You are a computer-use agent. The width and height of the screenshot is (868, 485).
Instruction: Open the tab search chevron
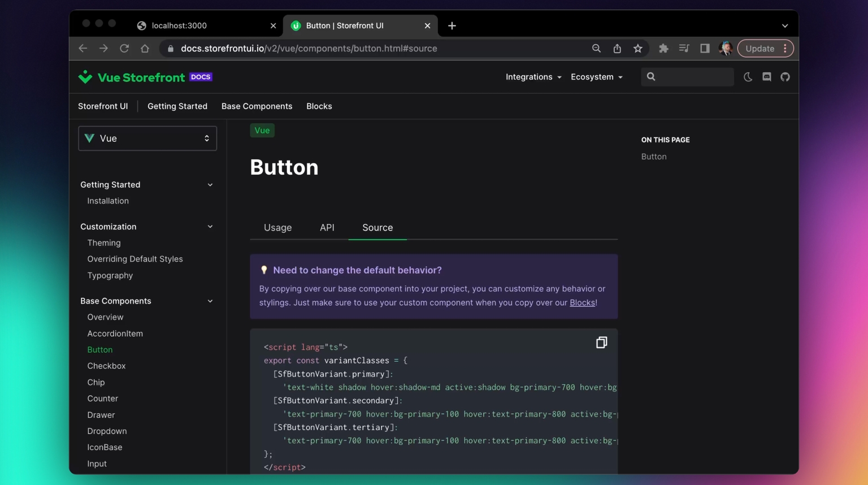click(x=785, y=25)
